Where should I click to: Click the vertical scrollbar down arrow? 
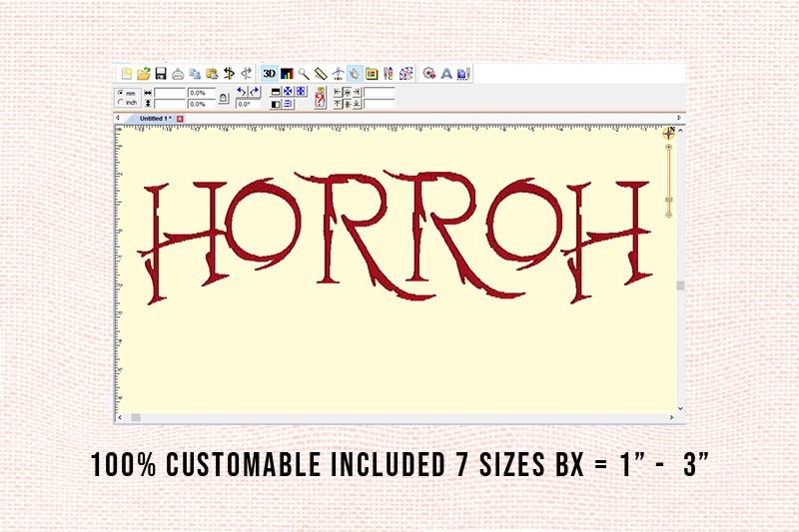[680, 408]
